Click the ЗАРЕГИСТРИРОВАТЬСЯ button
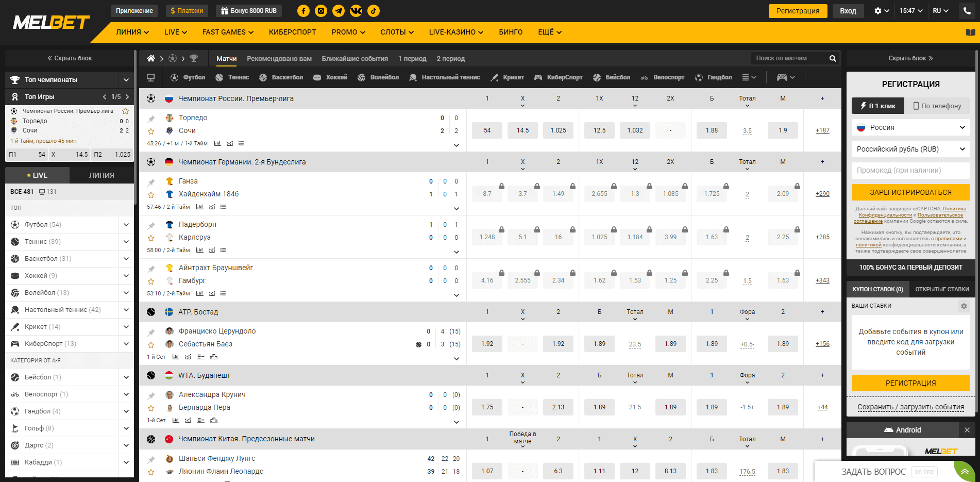Image resolution: width=980 pixels, height=482 pixels. (x=910, y=192)
